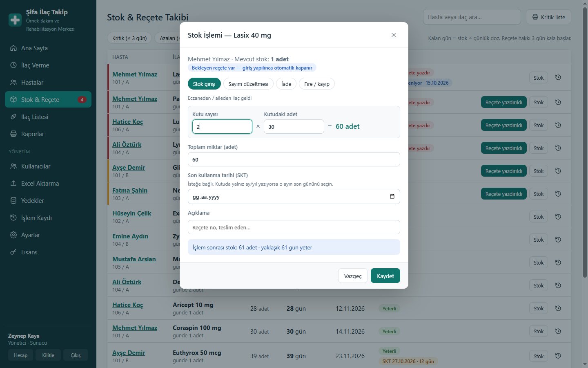The image size is (588, 368).
Task: Open patient link Hüseyin Çelik
Action: [x=132, y=213]
